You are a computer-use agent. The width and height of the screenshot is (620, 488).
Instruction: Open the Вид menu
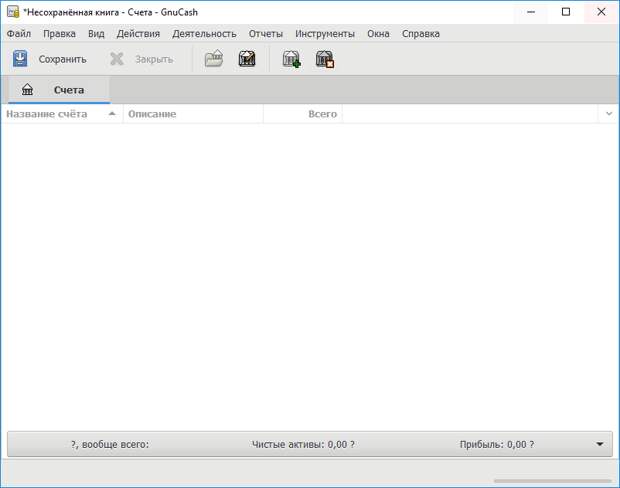tap(96, 34)
